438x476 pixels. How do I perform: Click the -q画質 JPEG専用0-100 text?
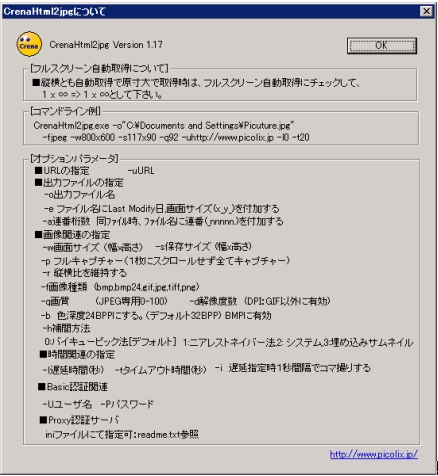click(x=104, y=301)
